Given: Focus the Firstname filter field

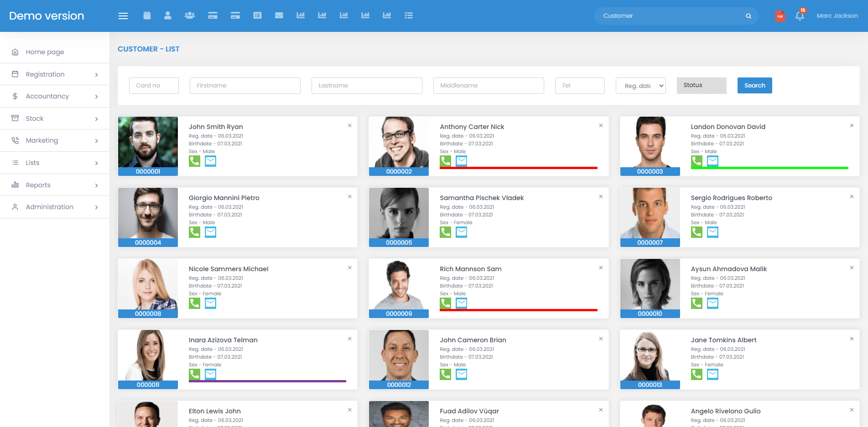Looking at the screenshot, I should (x=245, y=86).
